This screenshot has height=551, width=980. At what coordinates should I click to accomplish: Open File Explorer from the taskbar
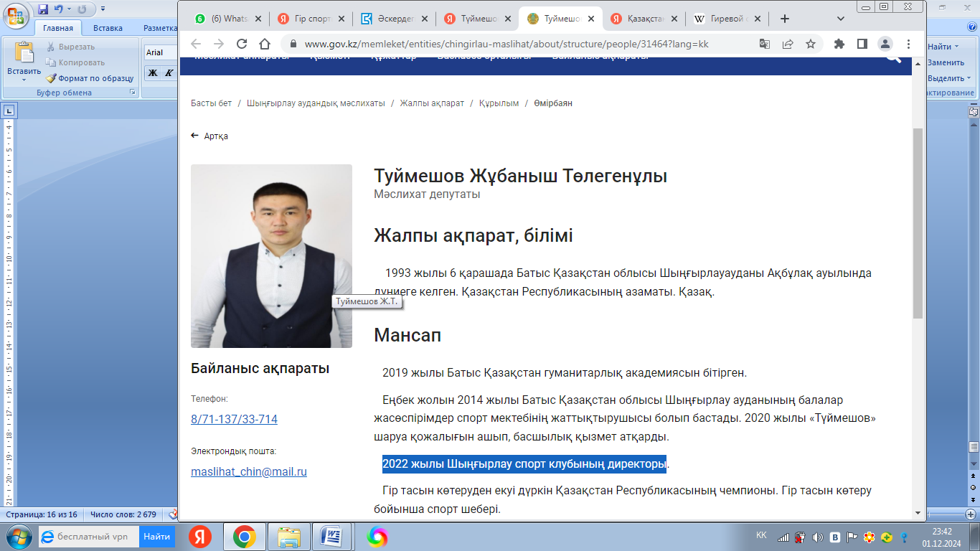[289, 536]
